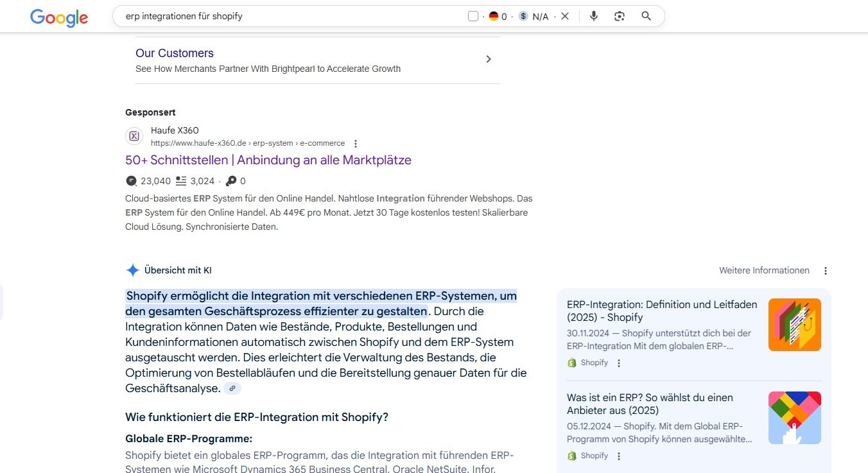The width and height of the screenshot is (868, 473).
Task: Start voice search with the microphone
Action: click(594, 16)
